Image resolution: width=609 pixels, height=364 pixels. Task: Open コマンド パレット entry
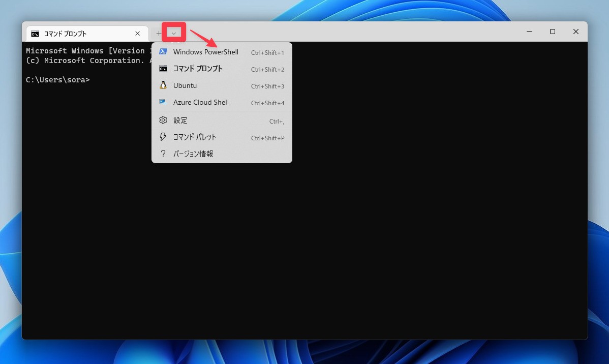click(222, 137)
